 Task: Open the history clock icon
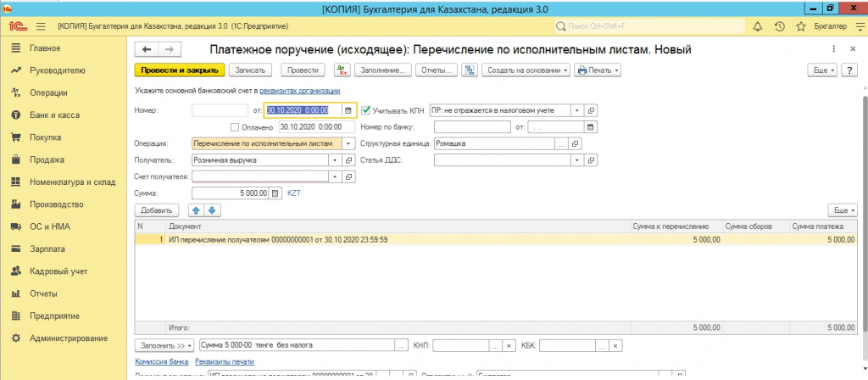(x=780, y=26)
